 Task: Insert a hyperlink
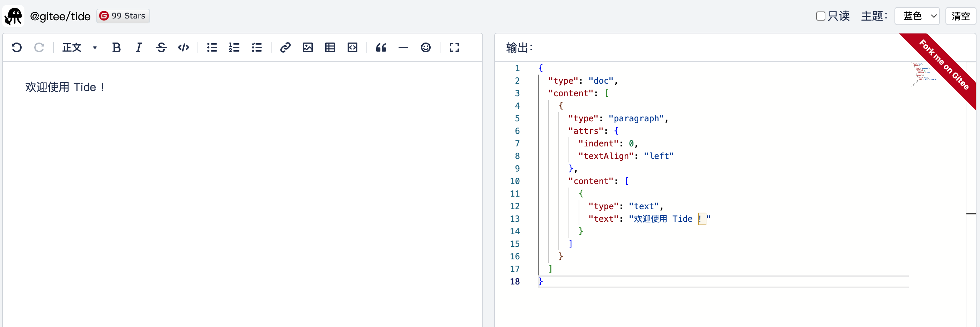pyautogui.click(x=285, y=47)
